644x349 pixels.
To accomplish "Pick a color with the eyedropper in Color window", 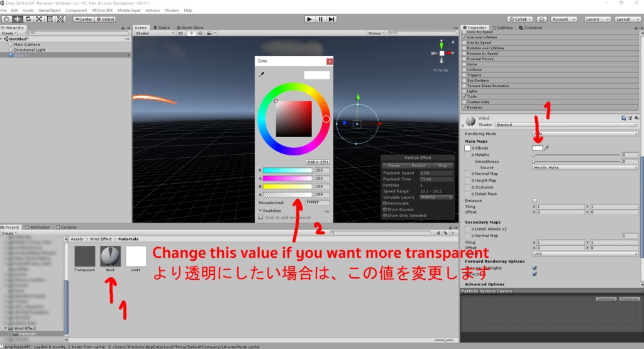I will tap(262, 74).
